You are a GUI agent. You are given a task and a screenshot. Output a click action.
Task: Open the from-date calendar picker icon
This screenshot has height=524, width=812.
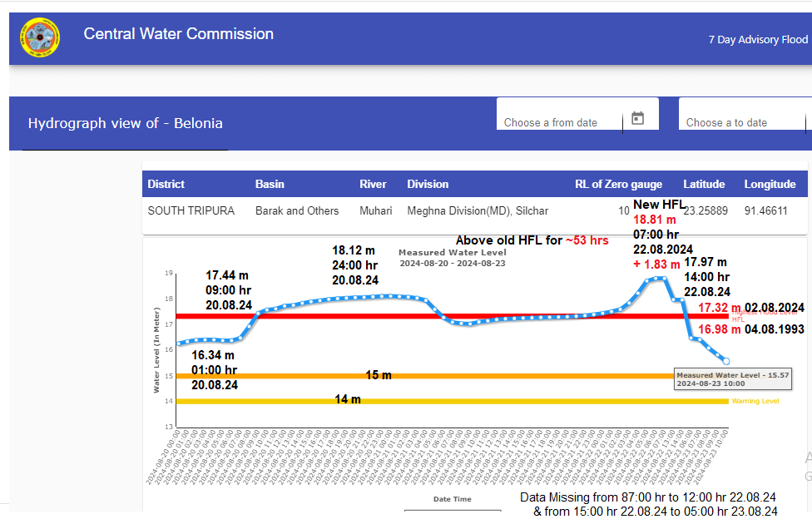637,118
